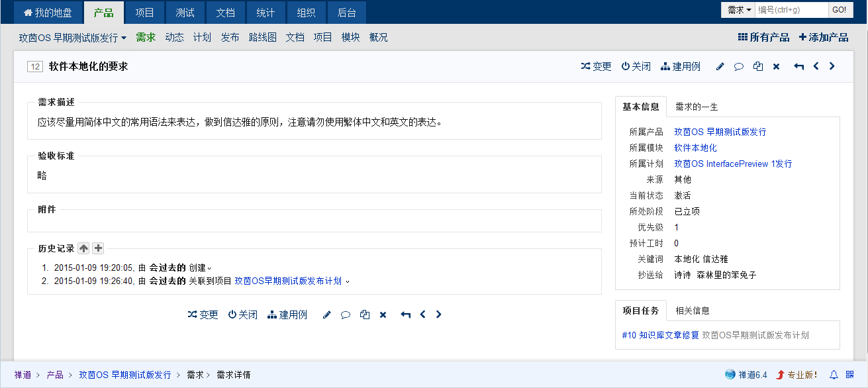Open 所属产品 link 玫茵OS 早期测试版发行
The width and height of the screenshot is (868, 388).
pos(720,132)
